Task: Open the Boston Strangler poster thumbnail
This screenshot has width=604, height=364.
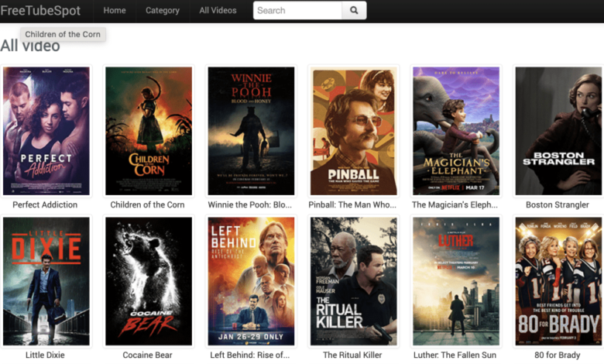Action: click(558, 131)
